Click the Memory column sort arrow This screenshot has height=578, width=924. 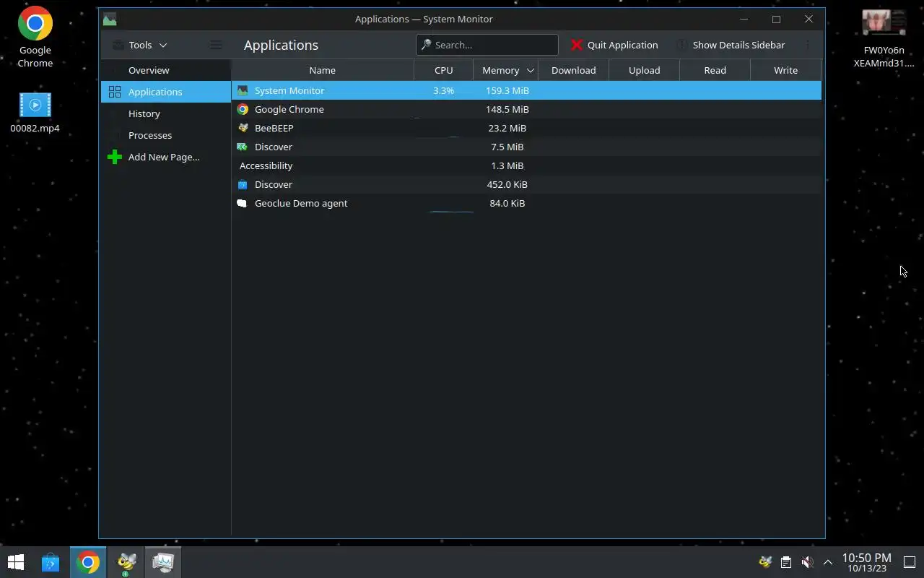point(530,70)
